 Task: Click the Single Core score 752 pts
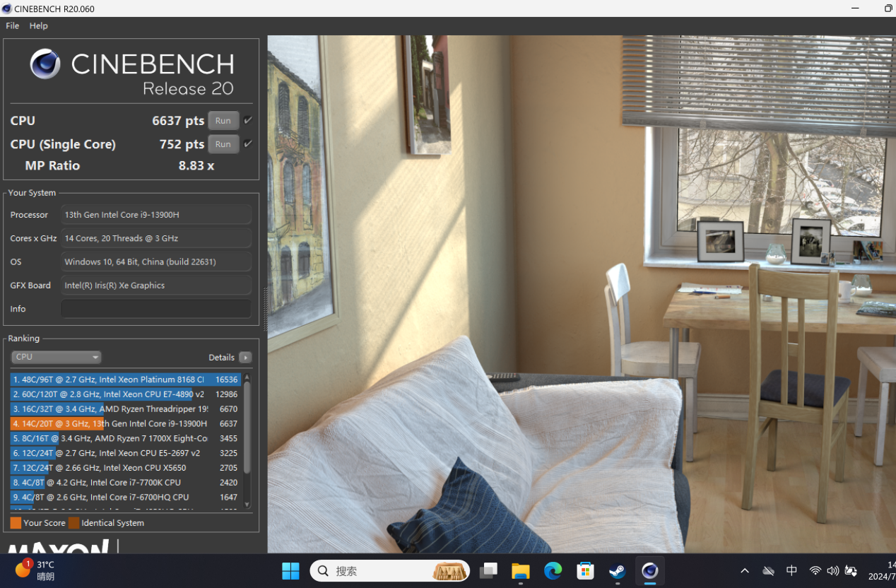point(182,144)
